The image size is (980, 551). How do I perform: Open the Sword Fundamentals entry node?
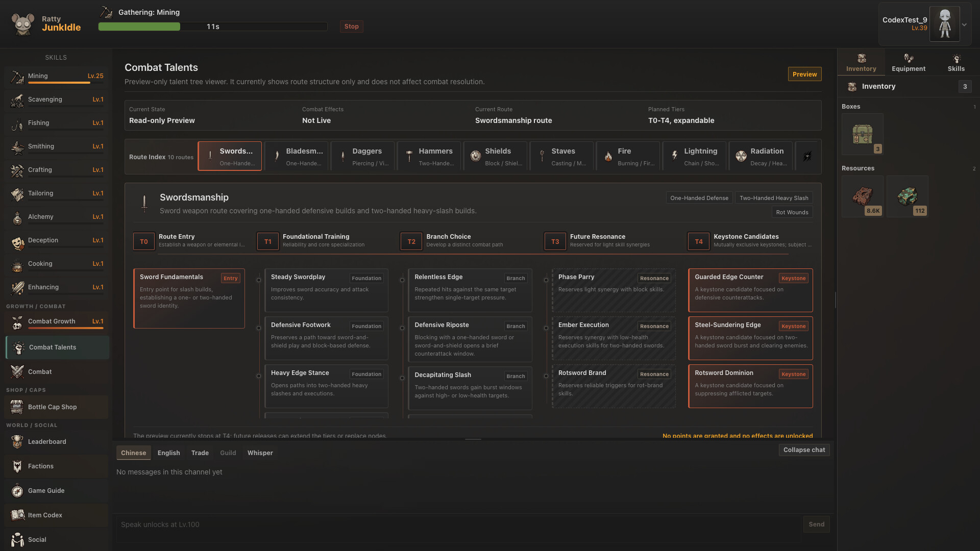pos(189,298)
